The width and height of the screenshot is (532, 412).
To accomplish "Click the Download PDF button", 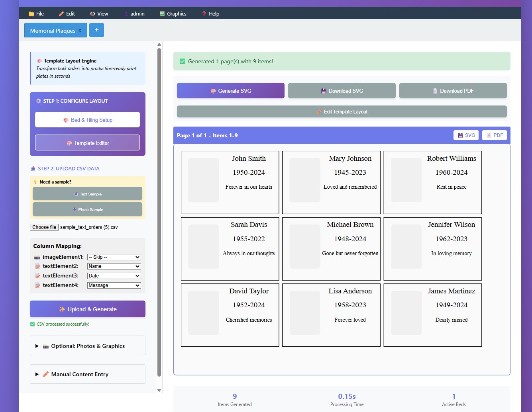I will coord(453,91).
